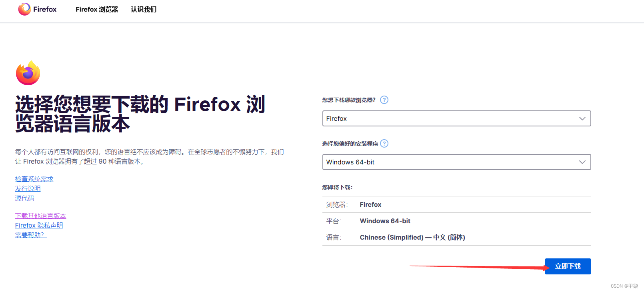This screenshot has width=644, height=292.
Task: Open the 源代码 link
Action: pos(24,198)
